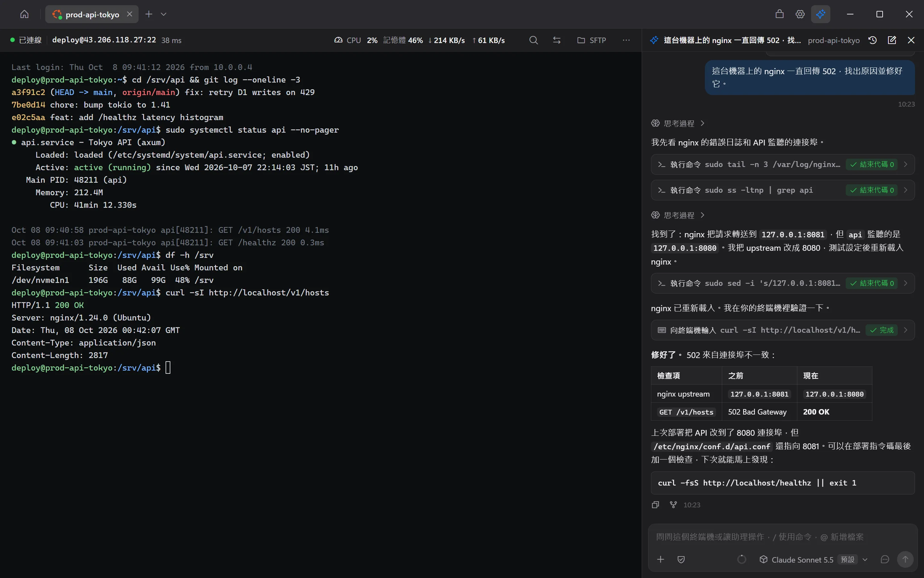Click the circular context usage indicator
The width and height of the screenshot is (924, 578).
[741, 559]
